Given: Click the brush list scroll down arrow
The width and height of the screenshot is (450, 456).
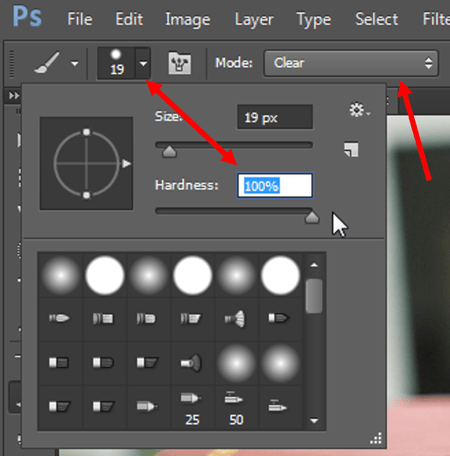Looking at the screenshot, I should click(x=314, y=421).
